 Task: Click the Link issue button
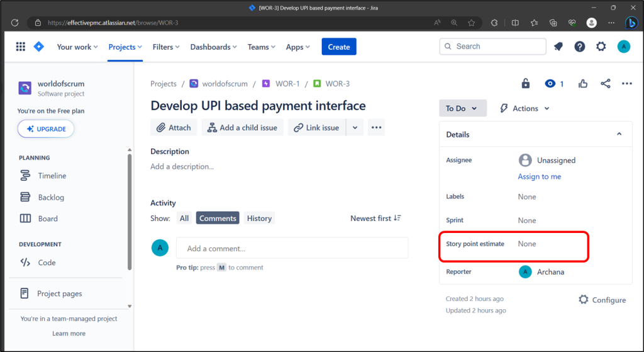(317, 127)
